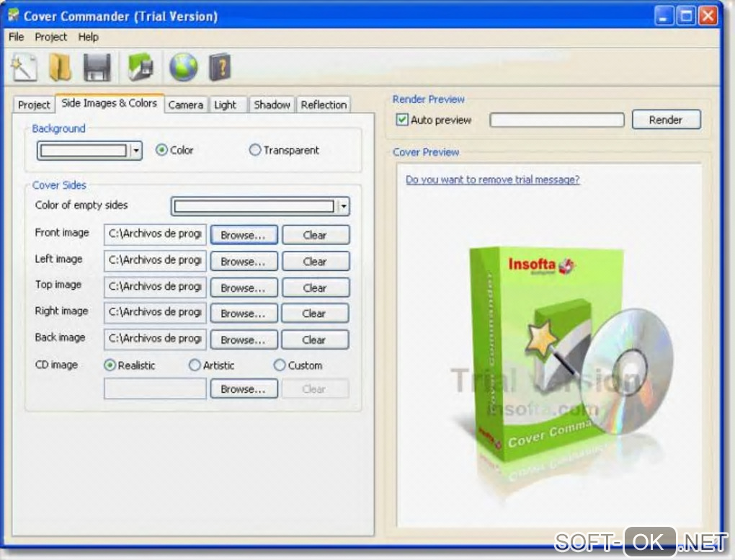
Task: Browse for a custom CD image
Action: [x=244, y=388]
